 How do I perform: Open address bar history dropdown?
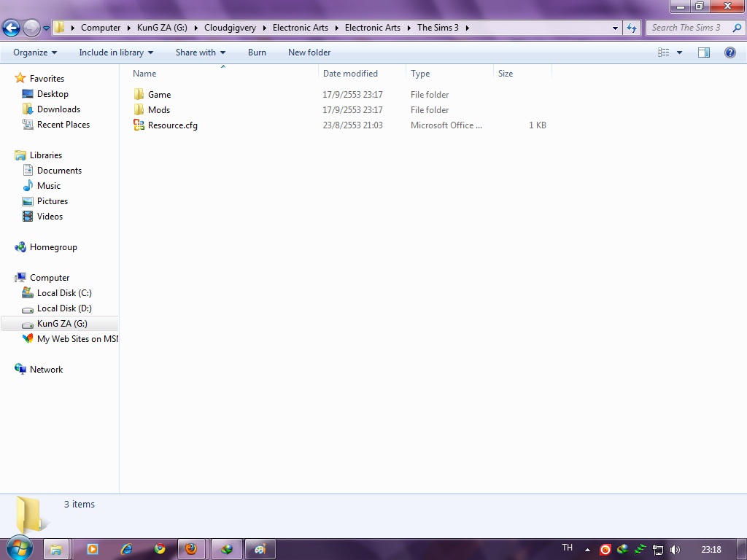click(x=615, y=28)
